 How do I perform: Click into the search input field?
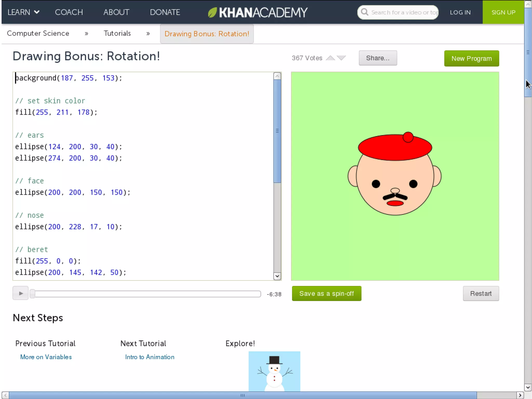click(404, 12)
